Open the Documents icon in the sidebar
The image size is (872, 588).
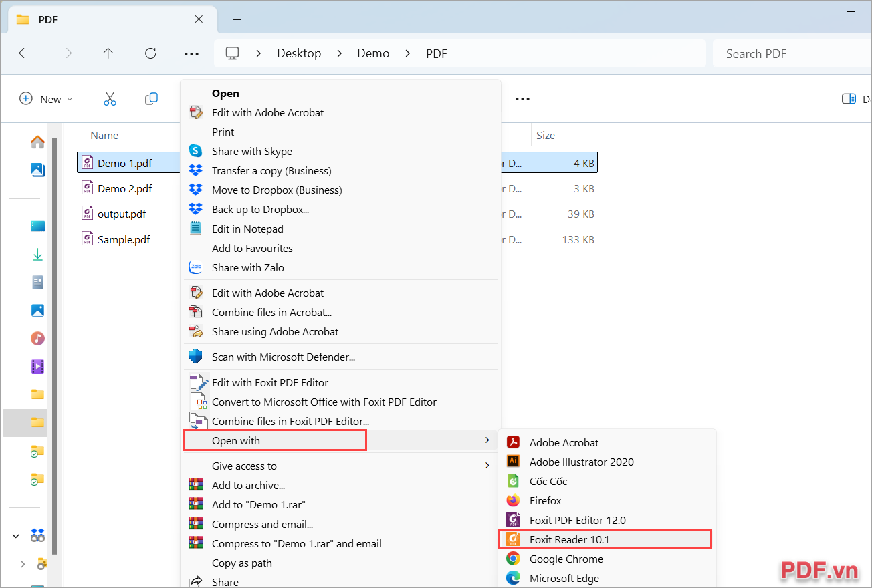click(37, 283)
